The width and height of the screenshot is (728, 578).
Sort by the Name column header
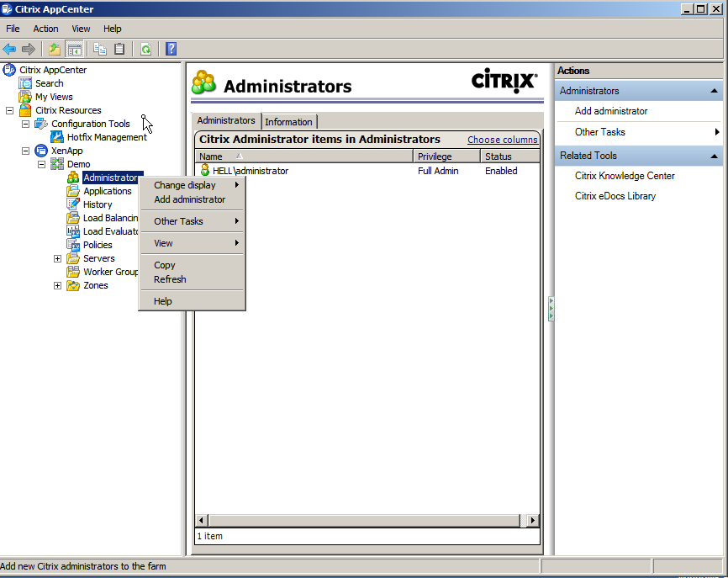coord(304,156)
